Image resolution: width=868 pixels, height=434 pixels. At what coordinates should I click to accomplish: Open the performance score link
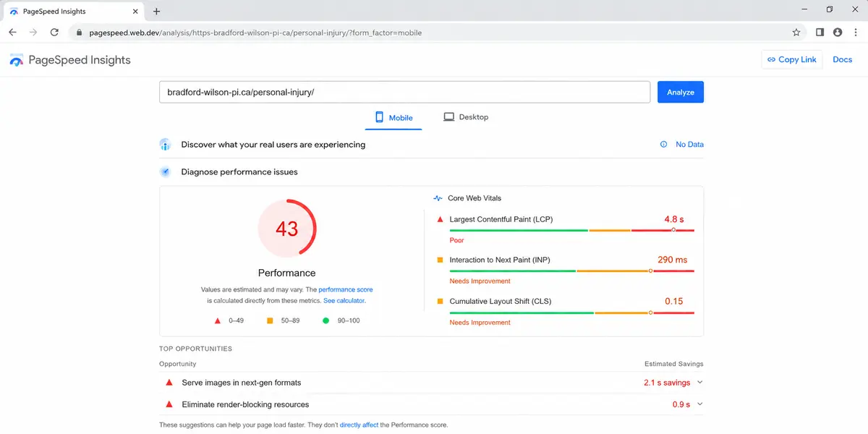[x=346, y=289]
